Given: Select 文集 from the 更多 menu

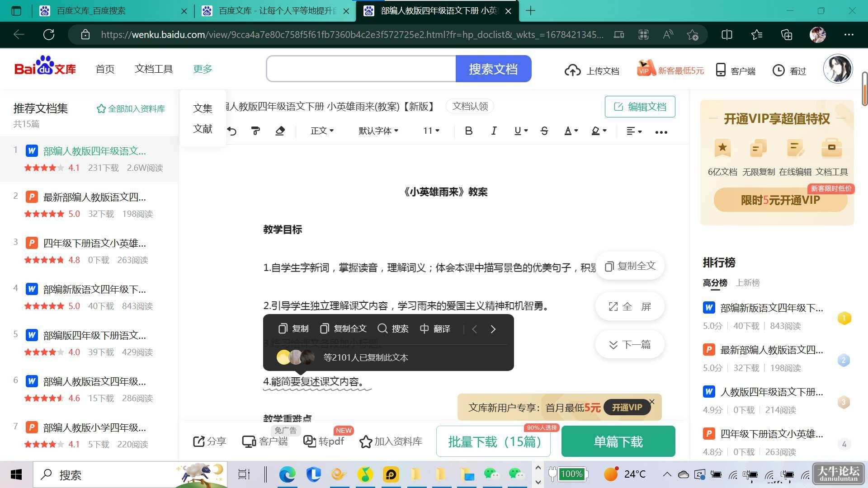Looking at the screenshot, I should coord(203,108).
